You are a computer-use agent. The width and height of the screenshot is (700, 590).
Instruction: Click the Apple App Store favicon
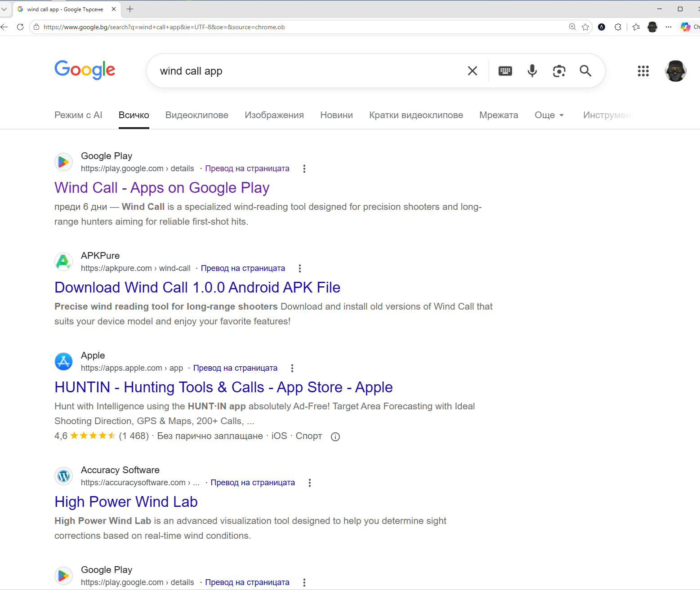click(x=63, y=361)
